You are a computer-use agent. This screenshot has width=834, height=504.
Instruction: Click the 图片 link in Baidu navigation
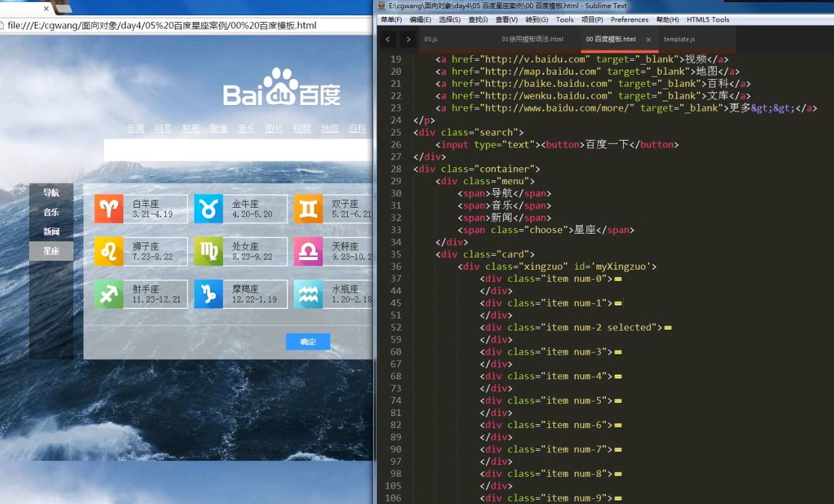pyautogui.click(x=274, y=129)
